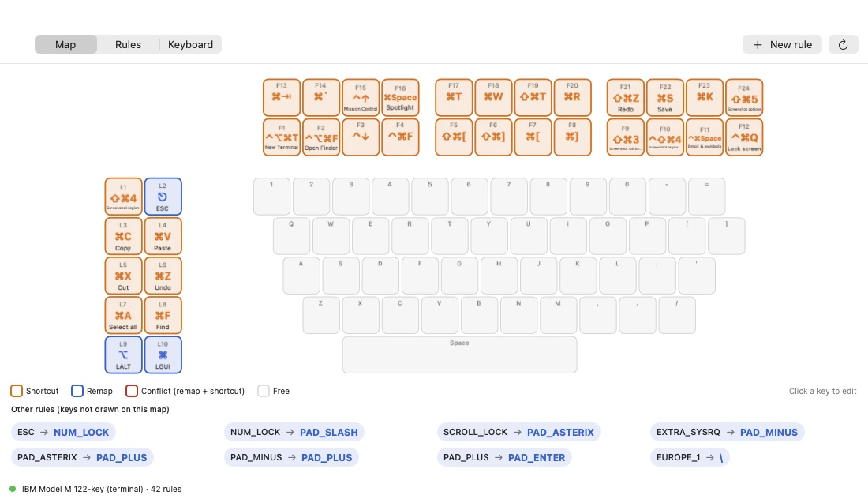The height and width of the screenshot is (499, 868).
Task: Click the PAD_MINUS → PAD_PLUS rule
Action: pos(291,457)
